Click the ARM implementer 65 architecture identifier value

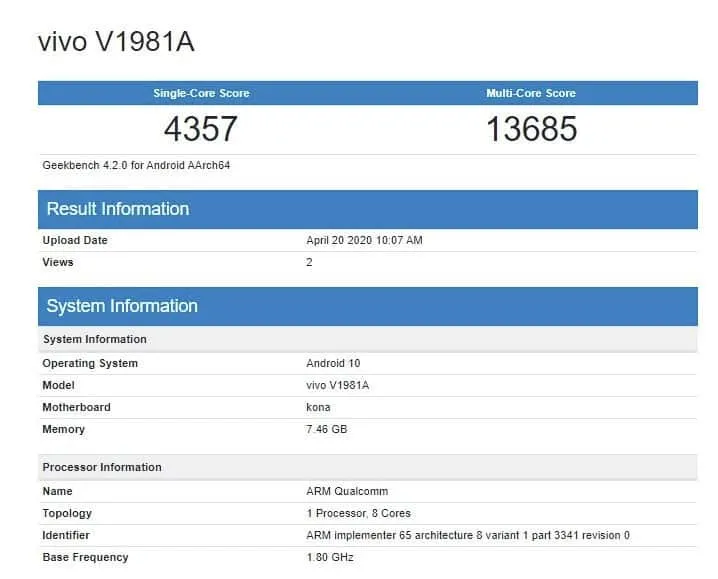(468, 535)
